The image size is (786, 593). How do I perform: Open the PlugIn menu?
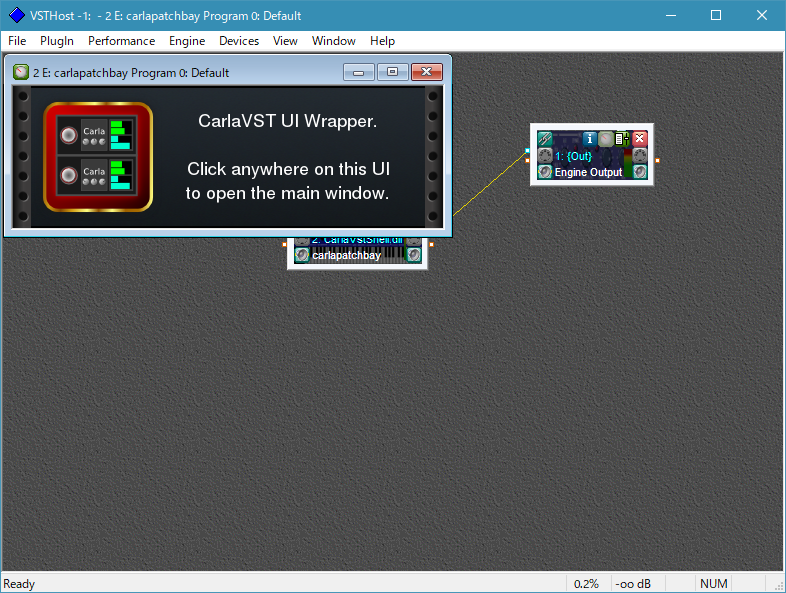(x=57, y=41)
